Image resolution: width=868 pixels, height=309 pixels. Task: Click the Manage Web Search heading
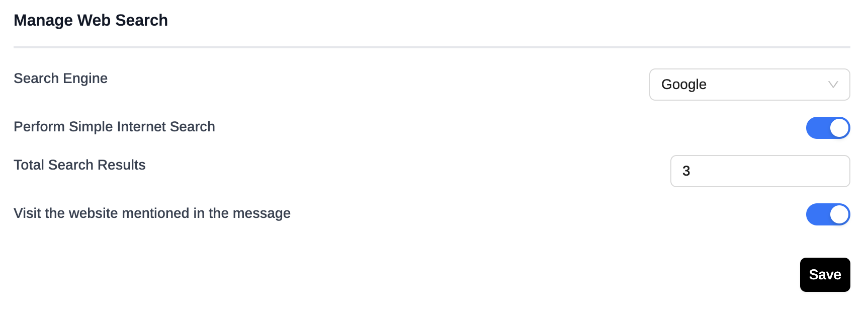tap(91, 20)
